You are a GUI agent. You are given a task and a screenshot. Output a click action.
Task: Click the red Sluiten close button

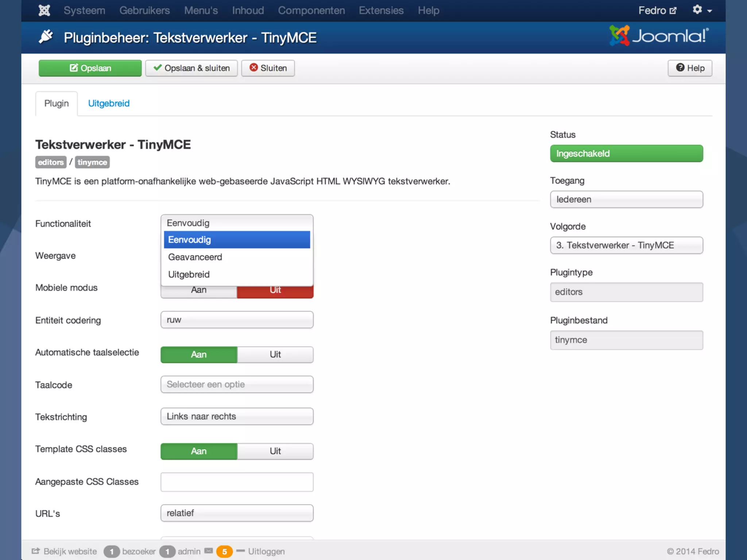click(268, 68)
